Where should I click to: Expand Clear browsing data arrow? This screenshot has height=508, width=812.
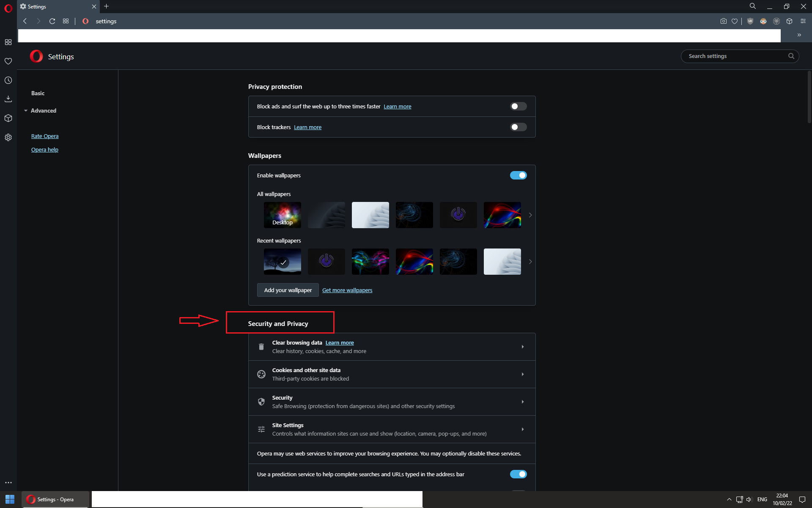tap(523, 347)
